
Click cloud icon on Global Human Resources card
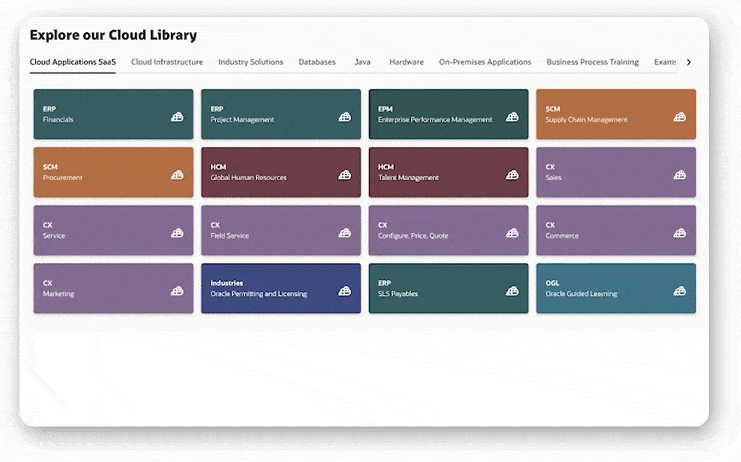tap(345, 175)
